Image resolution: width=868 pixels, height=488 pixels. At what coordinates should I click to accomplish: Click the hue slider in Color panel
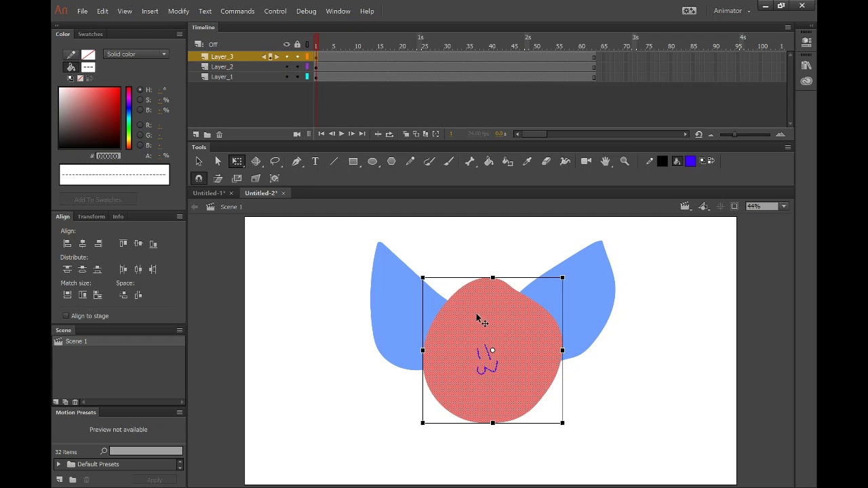128,118
